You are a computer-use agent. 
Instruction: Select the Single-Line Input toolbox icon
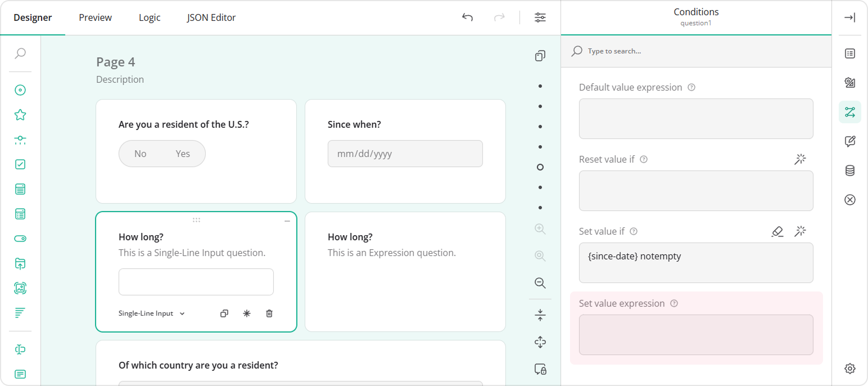(20, 349)
